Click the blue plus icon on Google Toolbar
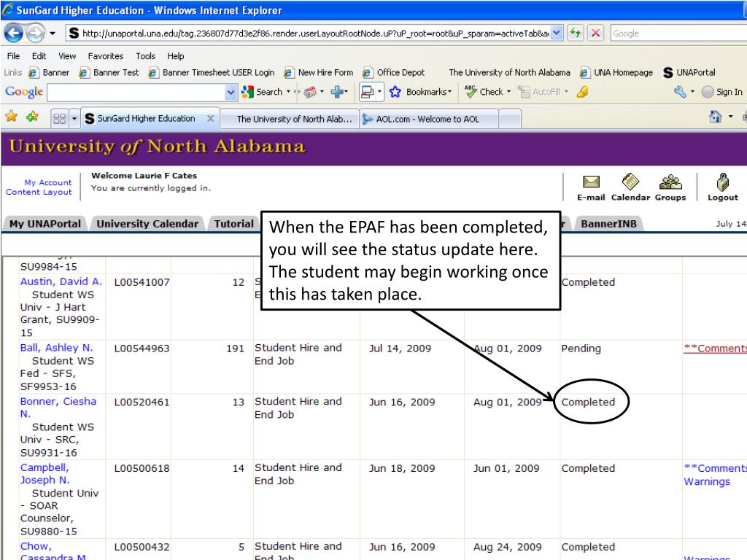 coord(338,91)
